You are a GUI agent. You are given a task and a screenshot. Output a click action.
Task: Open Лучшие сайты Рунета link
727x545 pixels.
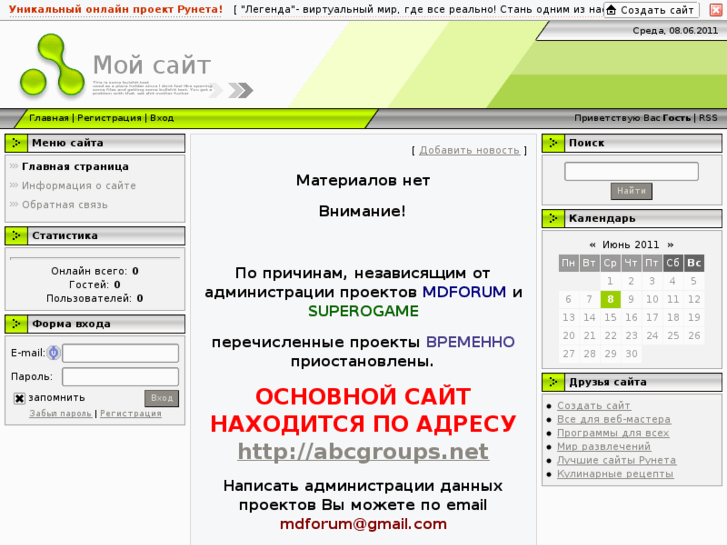click(616, 460)
